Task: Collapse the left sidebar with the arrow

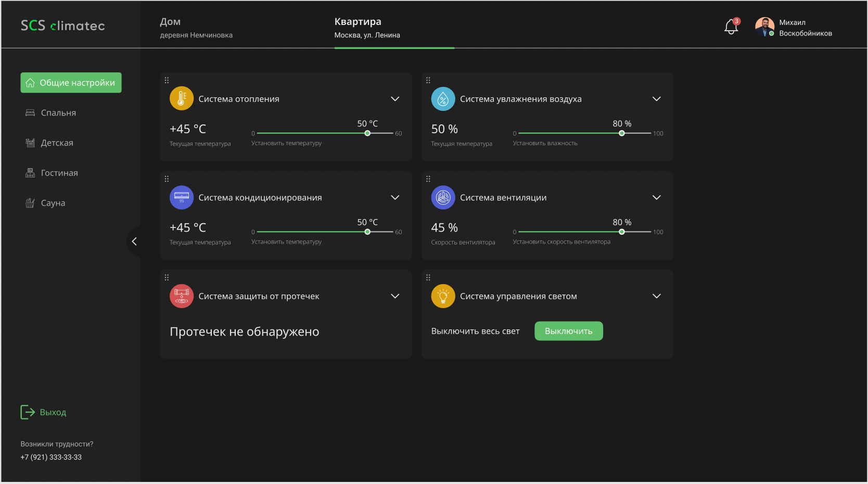Action: (x=134, y=241)
